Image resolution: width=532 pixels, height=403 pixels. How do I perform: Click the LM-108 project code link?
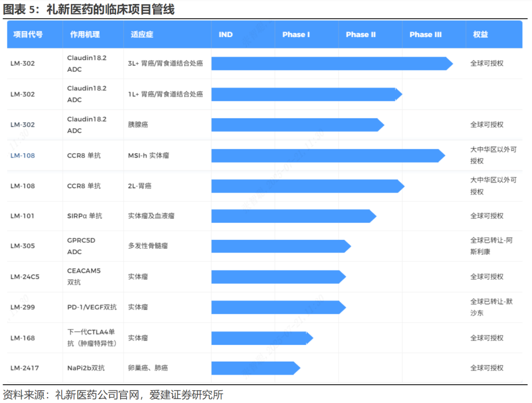[22, 156]
